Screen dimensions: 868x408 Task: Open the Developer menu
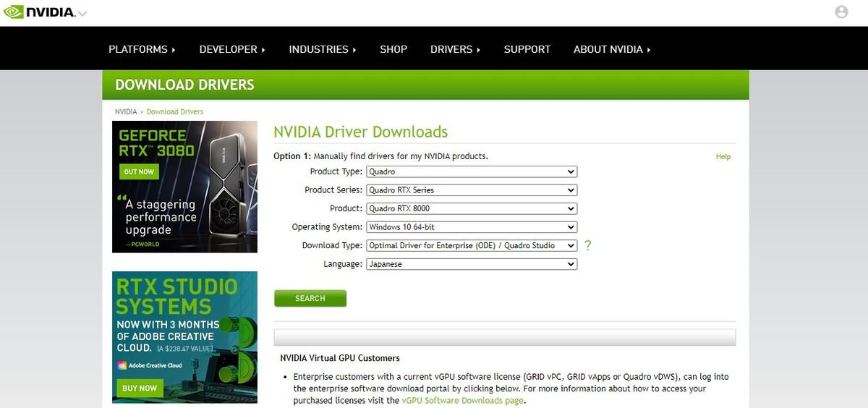[x=232, y=49]
